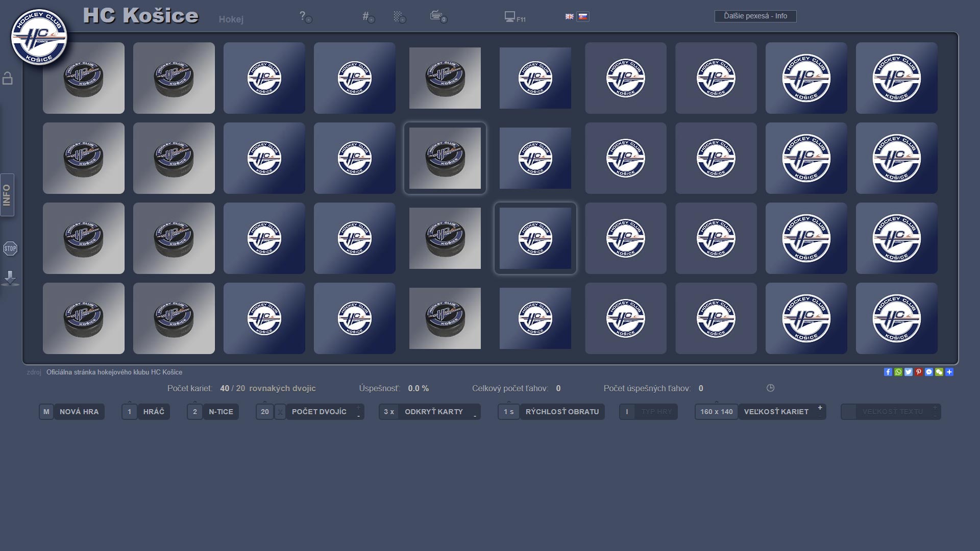
Task: Increase POČET DVOJÍC with plus
Action: point(359,407)
